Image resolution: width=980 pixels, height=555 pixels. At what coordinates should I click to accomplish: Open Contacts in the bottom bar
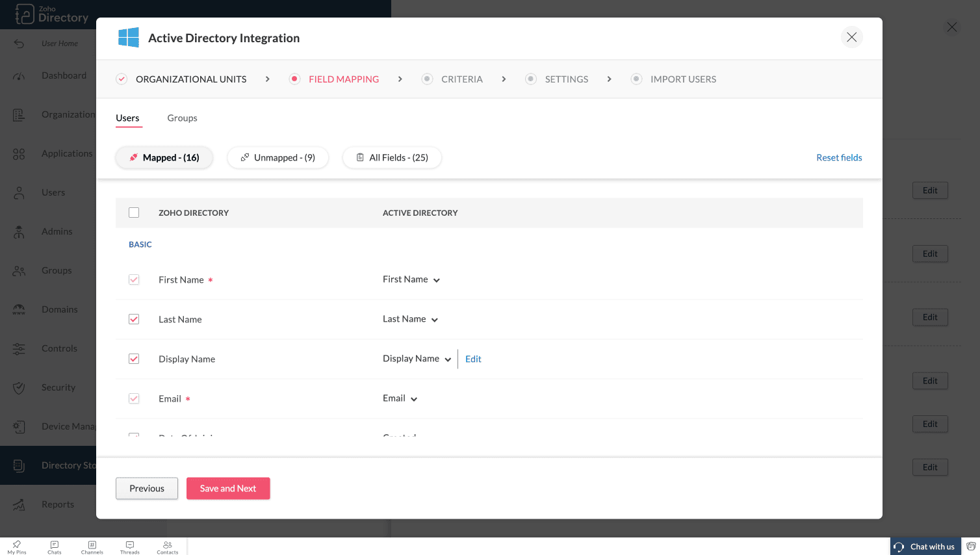(x=168, y=547)
